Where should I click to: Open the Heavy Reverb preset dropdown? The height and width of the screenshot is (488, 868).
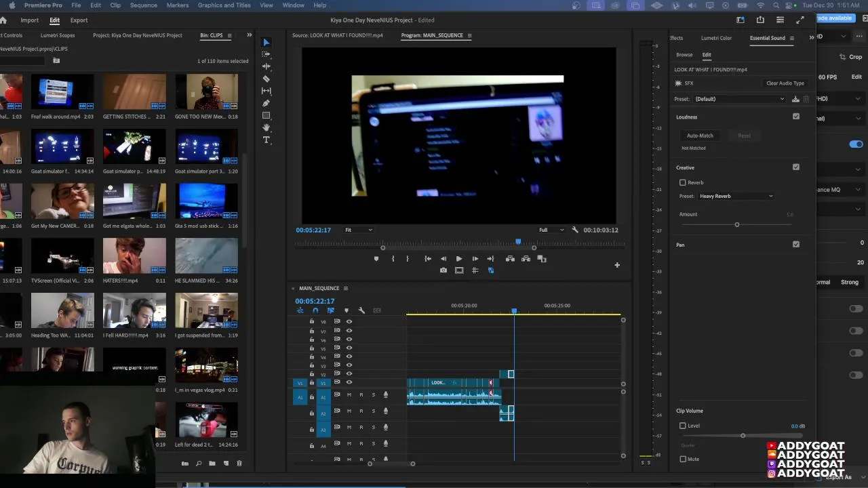click(x=736, y=196)
